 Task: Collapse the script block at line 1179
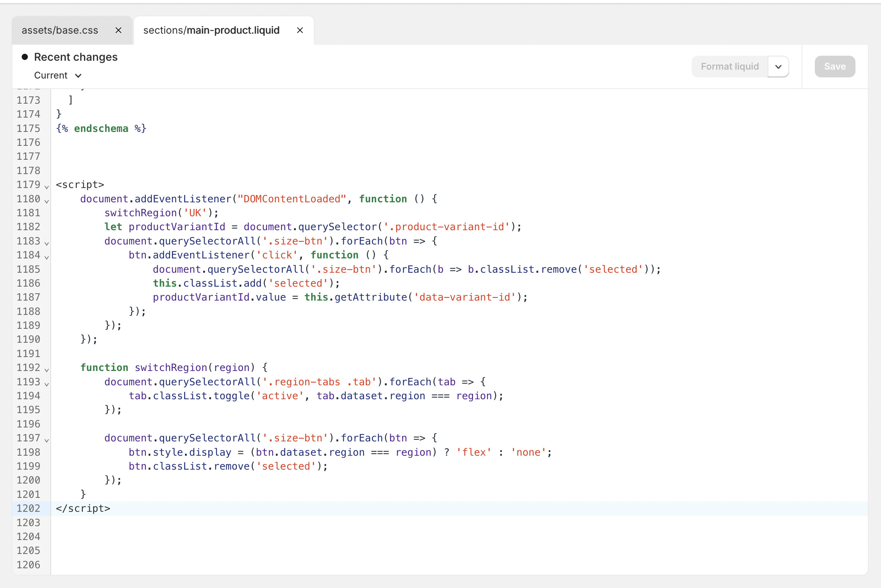click(x=46, y=187)
